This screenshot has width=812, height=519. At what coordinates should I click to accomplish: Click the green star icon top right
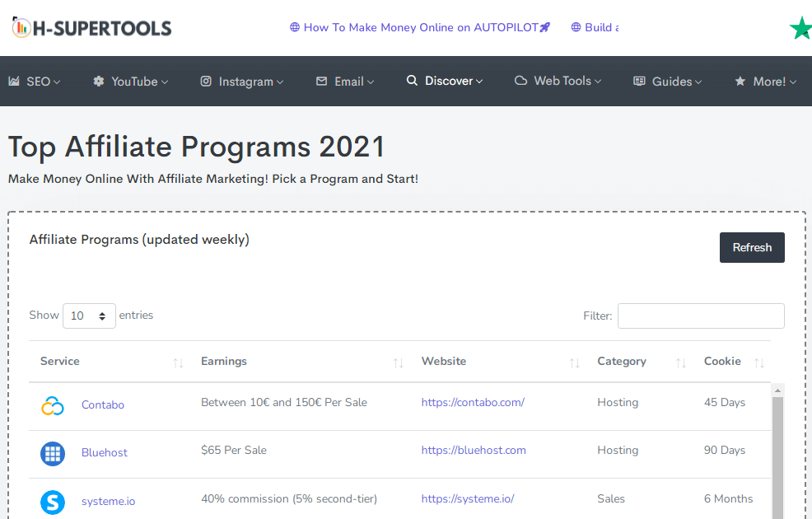(800, 27)
